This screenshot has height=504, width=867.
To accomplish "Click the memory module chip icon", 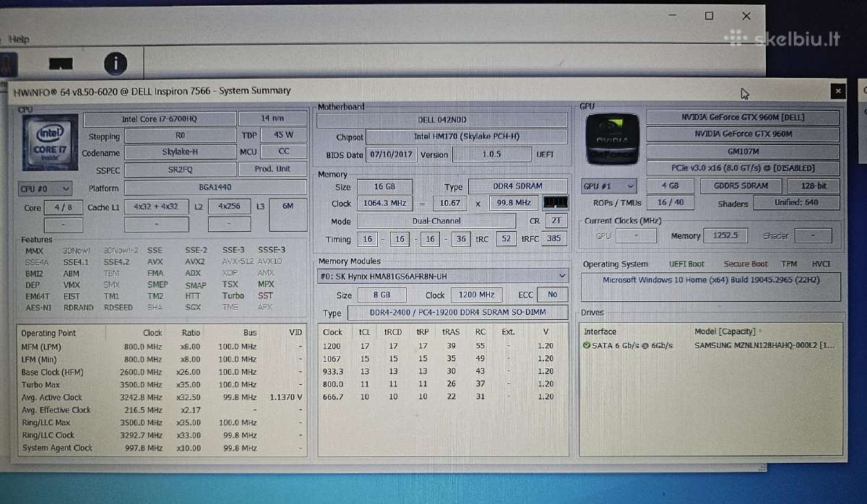I will coord(555,203).
